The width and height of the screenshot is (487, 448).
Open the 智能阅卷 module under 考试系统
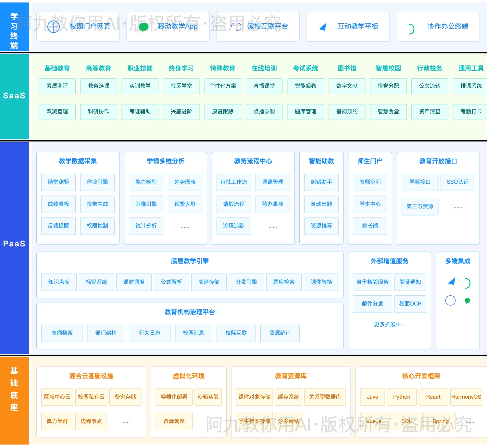click(306, 86)
